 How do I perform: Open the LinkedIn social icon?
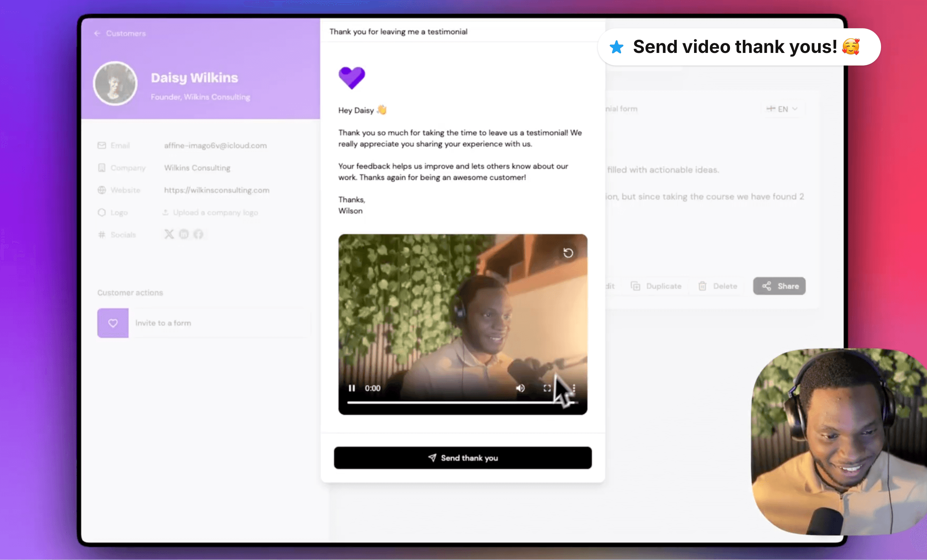[184, 234]
